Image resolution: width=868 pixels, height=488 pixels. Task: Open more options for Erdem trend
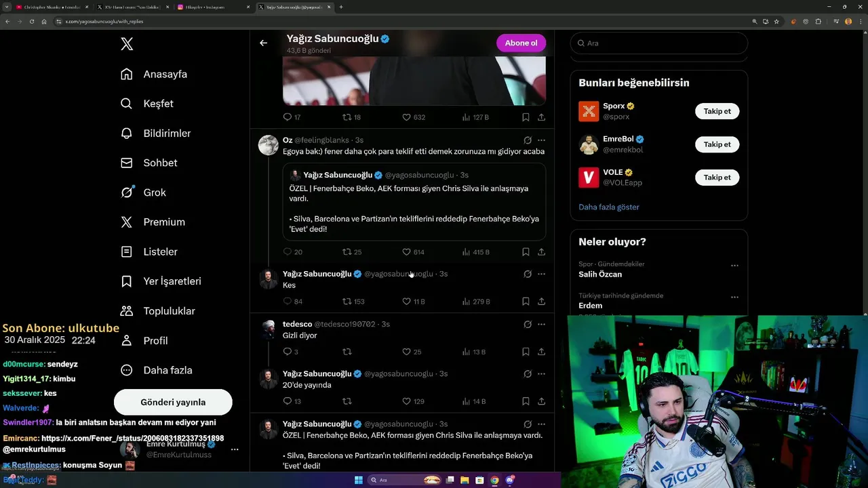coord(734,298)
